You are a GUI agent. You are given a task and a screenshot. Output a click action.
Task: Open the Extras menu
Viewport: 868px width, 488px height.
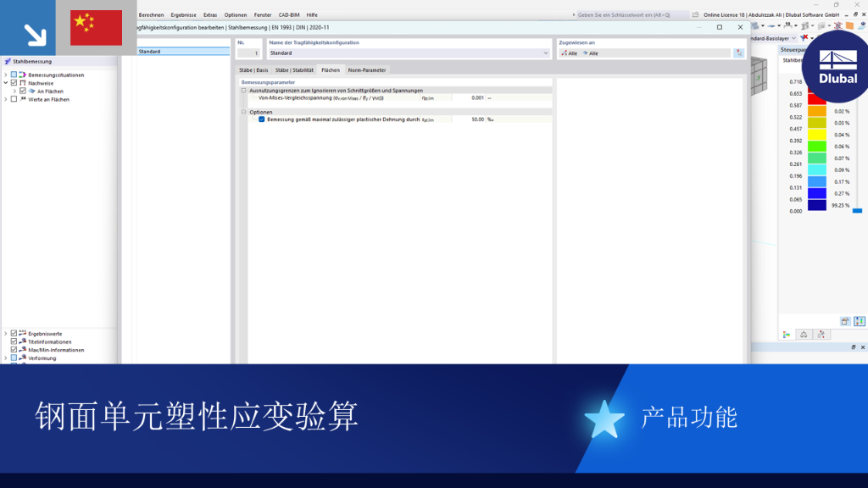tap(210, 15)
